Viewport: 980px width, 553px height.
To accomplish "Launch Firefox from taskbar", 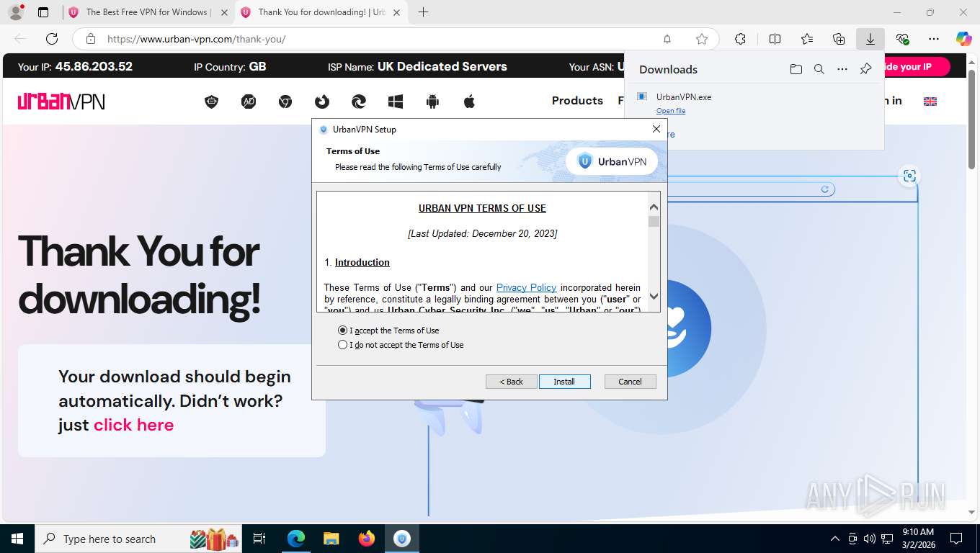I will click(x=367, y=539).
